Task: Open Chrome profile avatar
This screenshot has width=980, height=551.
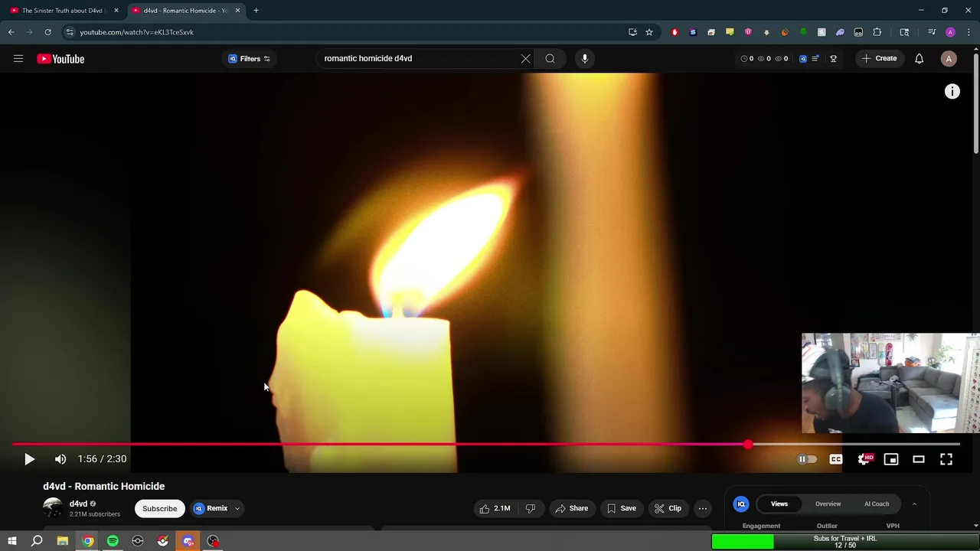Action: [x=950, y=32]
